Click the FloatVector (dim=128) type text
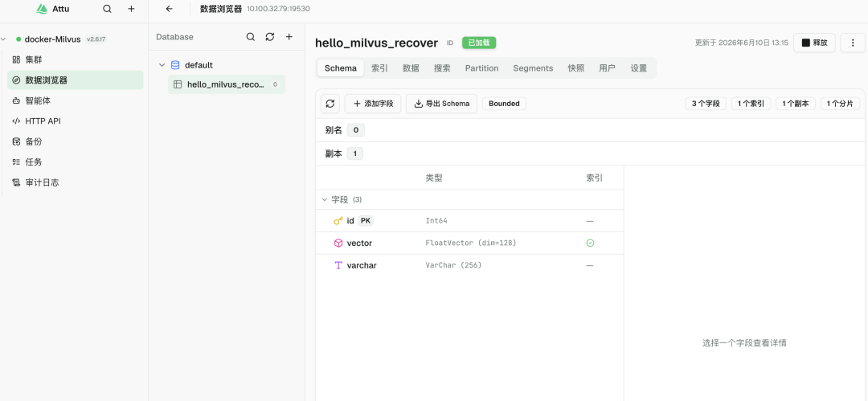 pyautogui.click(x=470, y=243)
